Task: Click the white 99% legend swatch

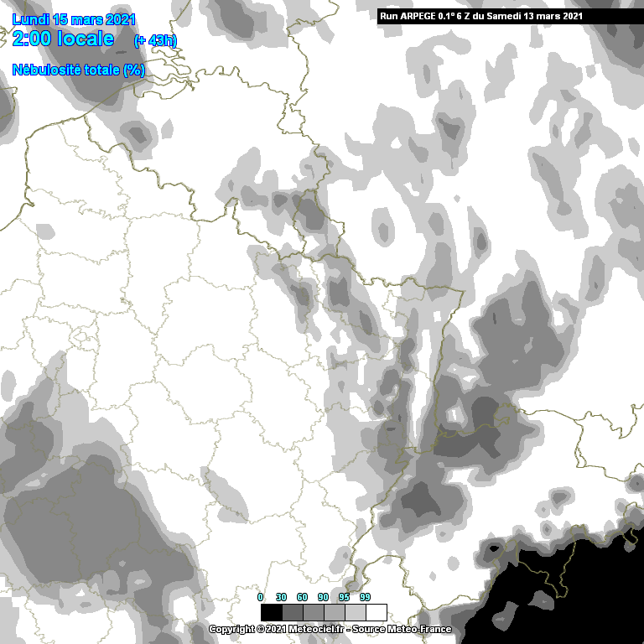Action: click(376, 612)
